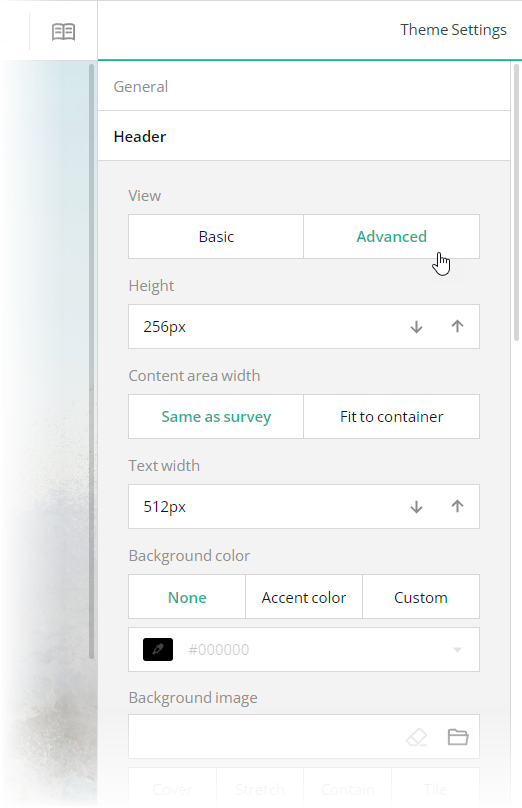Viewport: 522px width, 808px height.
Task: Select Basic view
Action: tap(216, 237)
